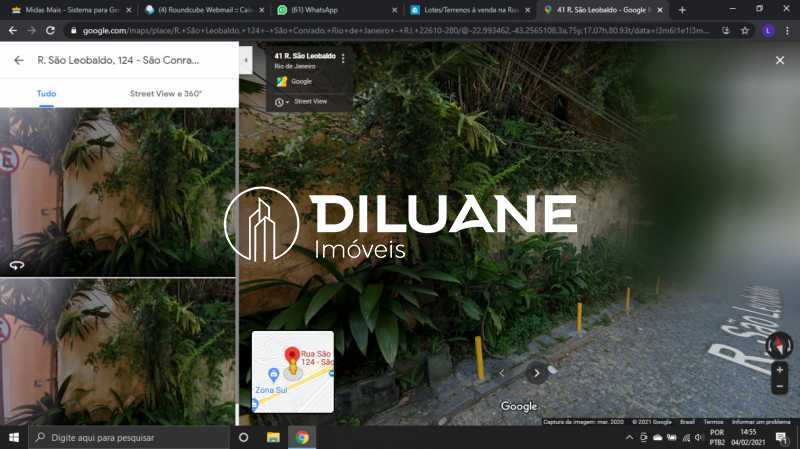Switch to the Roundcube Webmail browser tab
Viewport: 800px width, 449px height.
coord(204,10)
